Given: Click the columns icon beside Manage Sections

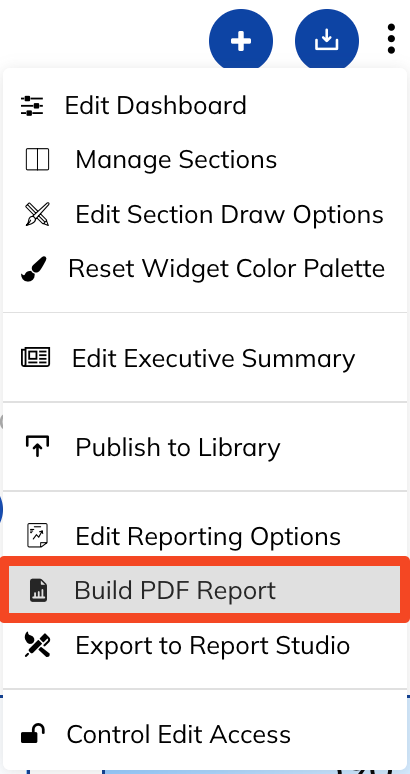Looking at the screenshot, I should pos(37,160).
